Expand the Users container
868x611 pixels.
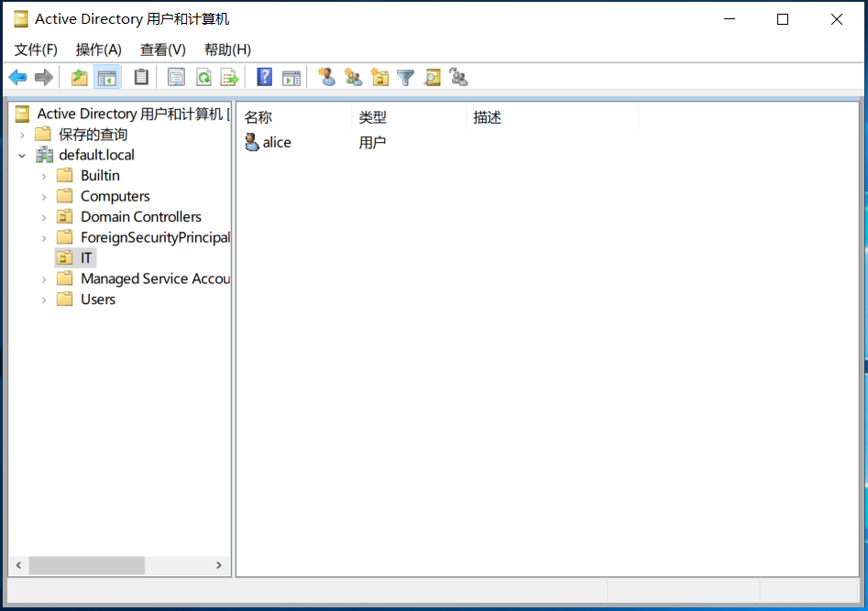(44, 300)
